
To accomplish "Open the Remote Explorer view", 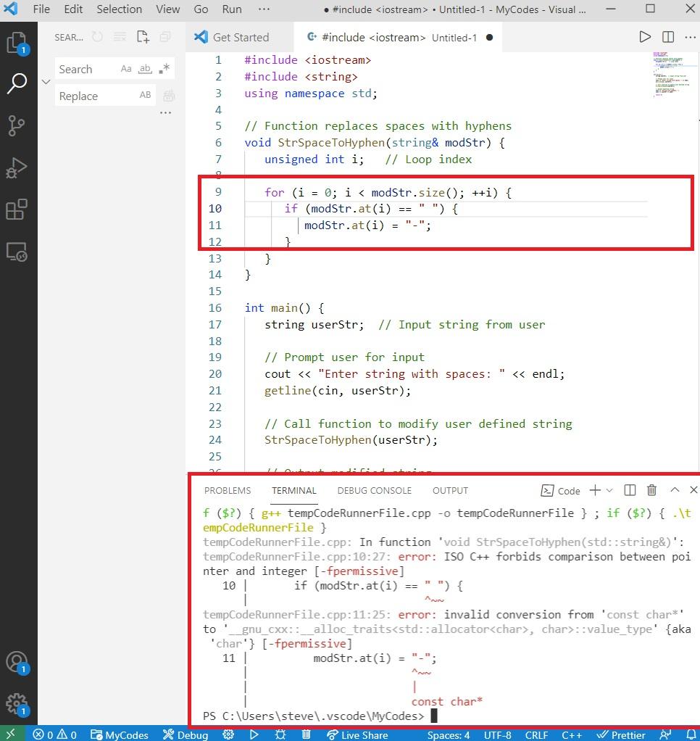I will [x=17, y=252].
